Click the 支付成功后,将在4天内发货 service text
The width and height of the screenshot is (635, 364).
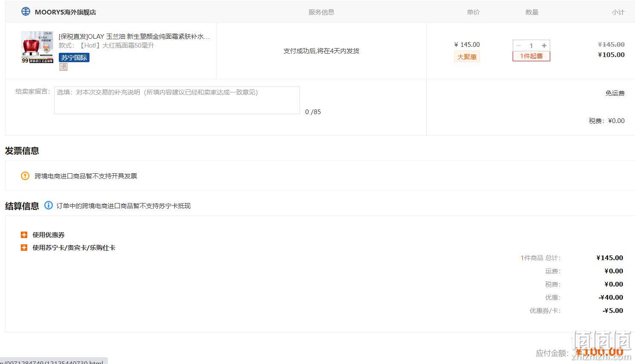pyautogui.click(x=321, y=51)
